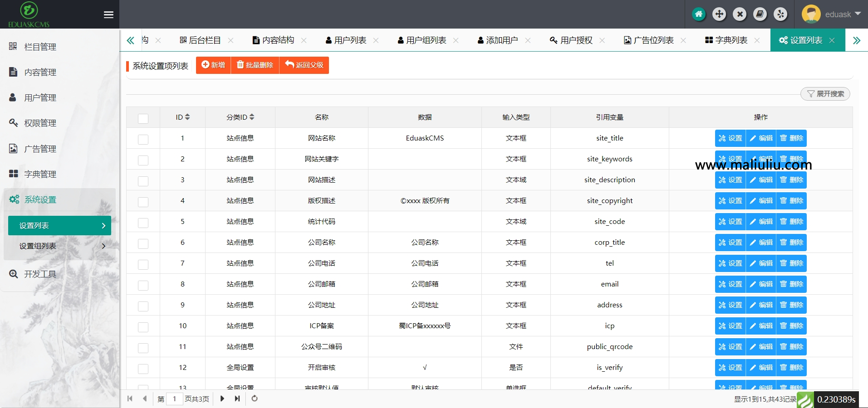Screen dimensions: 868x408
Task: Click the clear cache pinwheel icon
Action: (781, 14)
